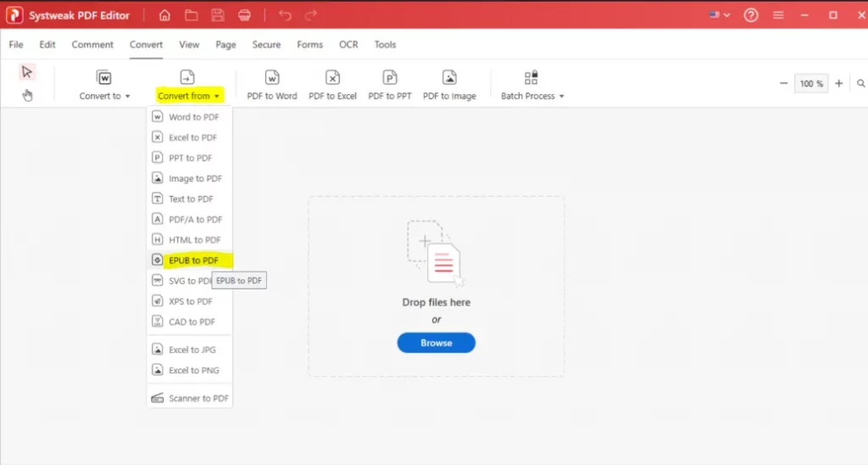The image size is (868, 465).
Task: Click the Home icon in title bar
Action: (164, 15)
